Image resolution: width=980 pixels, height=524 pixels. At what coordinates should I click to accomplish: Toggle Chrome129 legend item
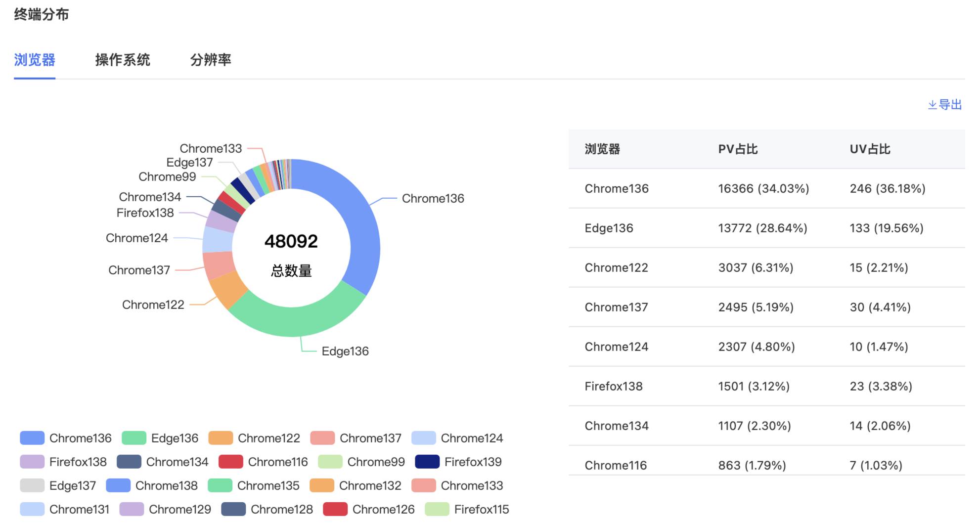coord(165,509)
